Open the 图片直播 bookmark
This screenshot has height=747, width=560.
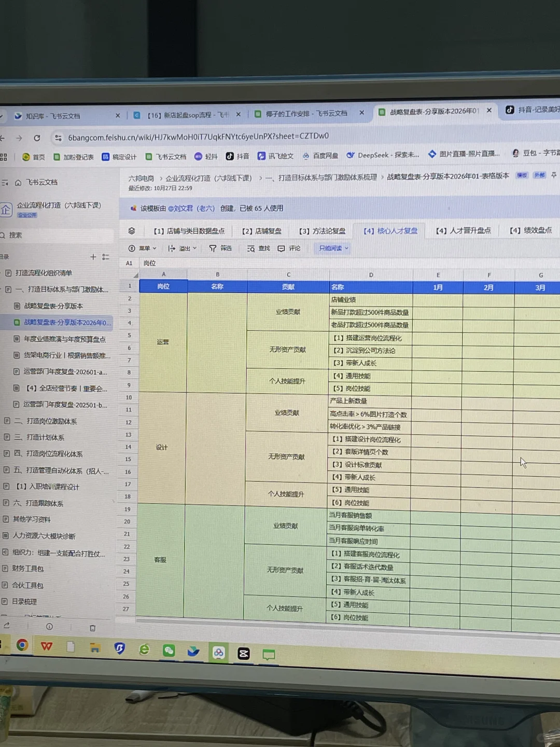click(464, 154)
